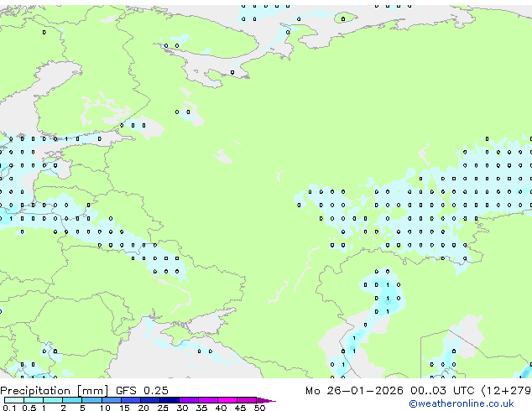Image resolution: width=532 pixels, height=411 pixels.
Task: Click the 'GFS 0.25' model label
Action: point(142,391)
